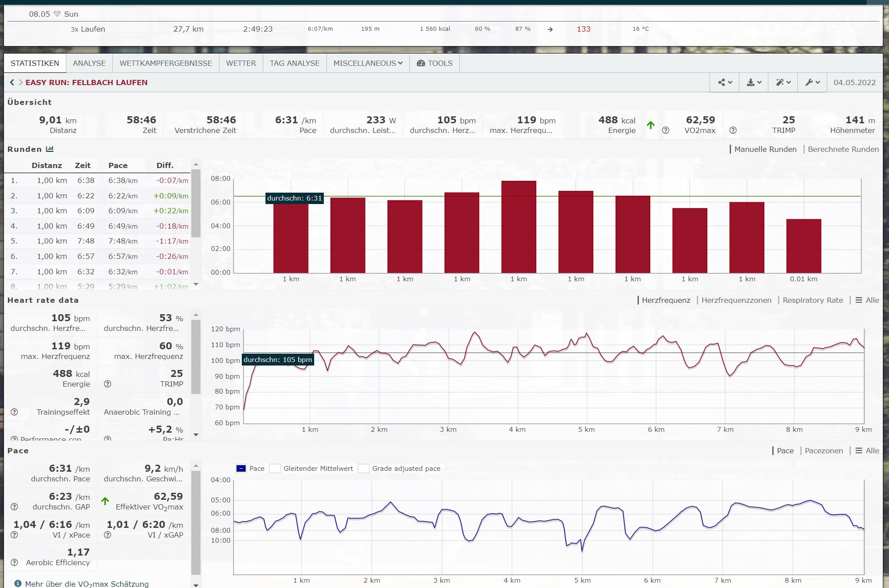Enable Gleitender Mittelwert in pace chart
This screenshot has height=588, width=889.
275,469
